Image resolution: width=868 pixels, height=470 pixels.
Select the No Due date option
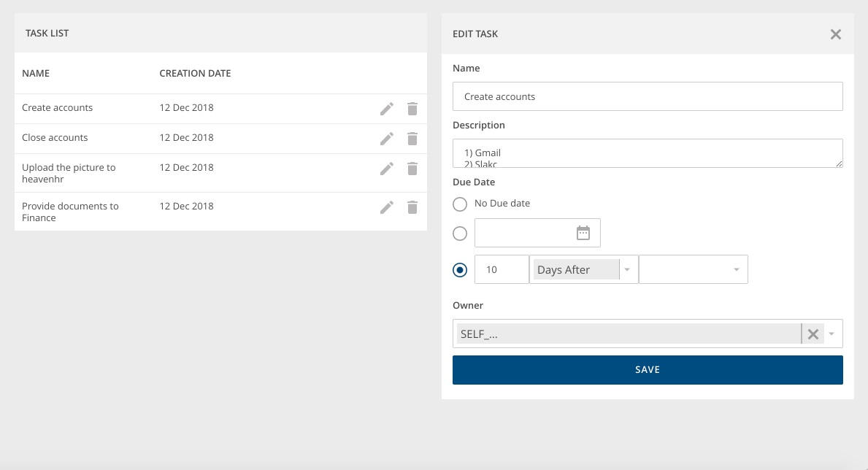(x=460, y=204)
